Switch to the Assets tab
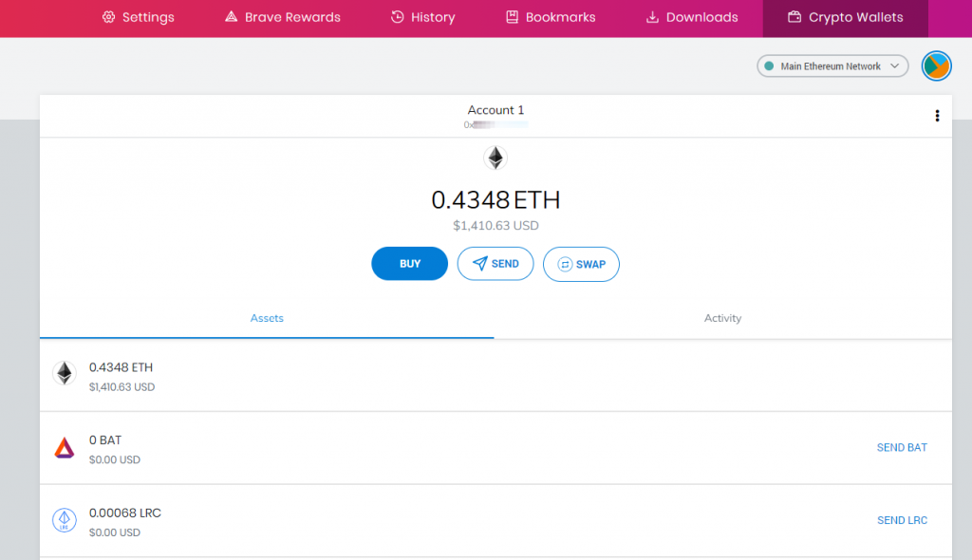The image size is (972, 560). (267, 318)
